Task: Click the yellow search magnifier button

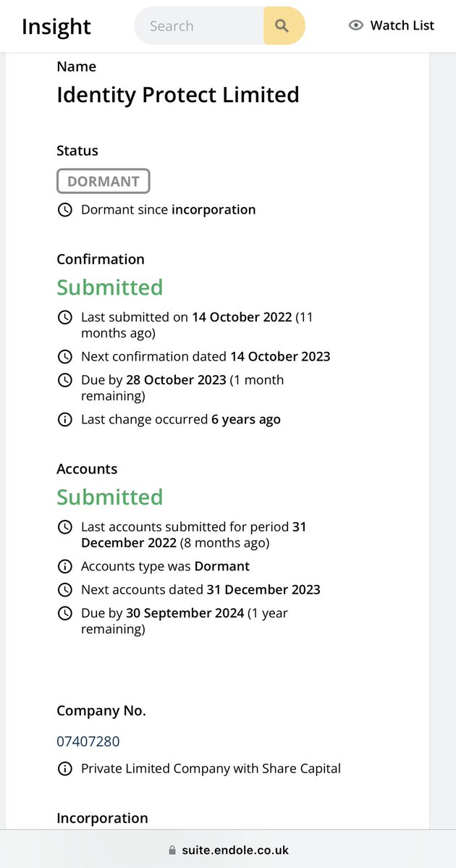Action: click(x=284, y=25)
